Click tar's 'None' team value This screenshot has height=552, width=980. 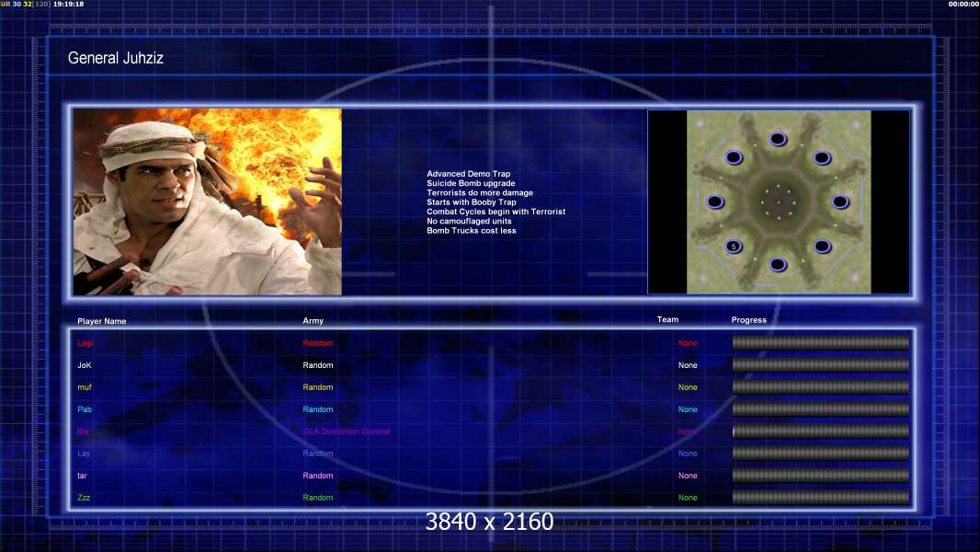(x=688, y=476)
